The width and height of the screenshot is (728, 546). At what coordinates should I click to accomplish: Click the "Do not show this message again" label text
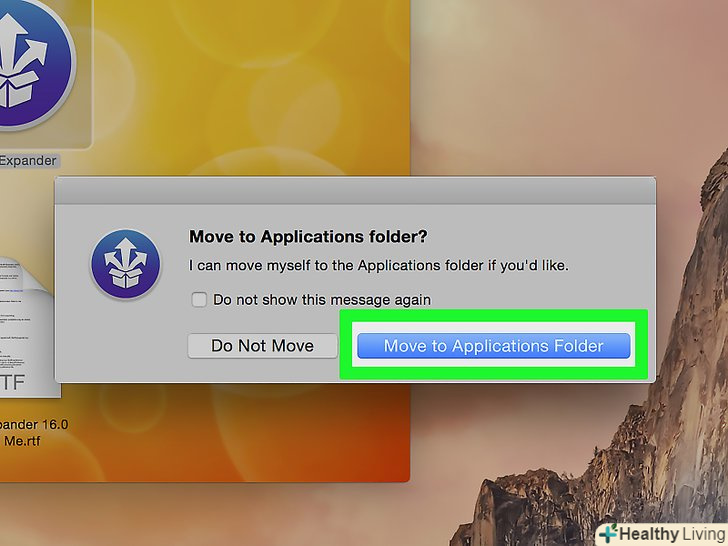pos(322,300)
